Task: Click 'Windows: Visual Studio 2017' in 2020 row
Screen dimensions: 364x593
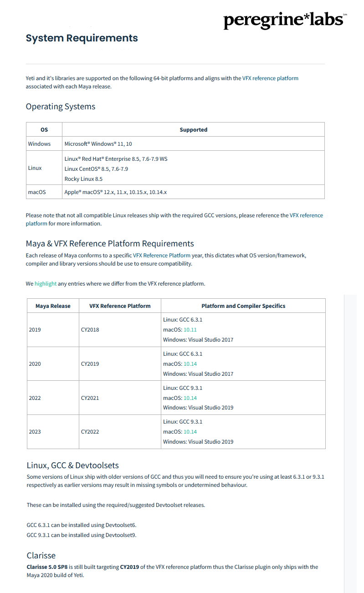Action: click(x=198, y=374)
